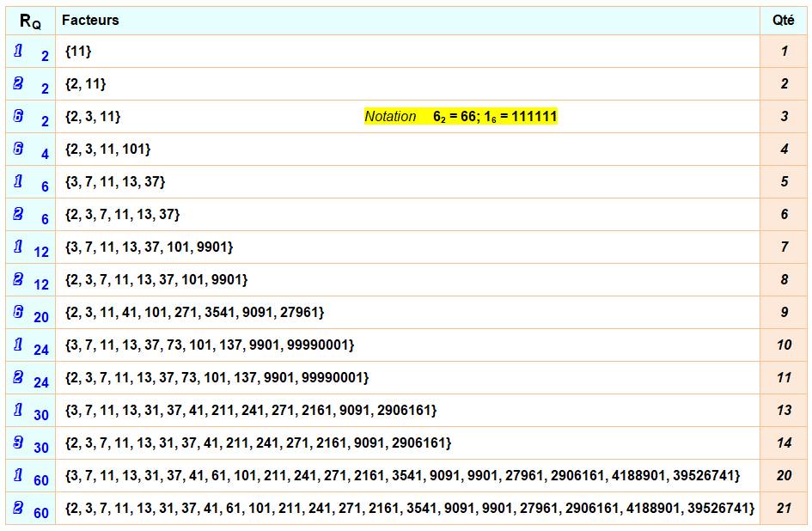
Task: Click the stylized 6 beside subscript 4
Action: [19, 149]
